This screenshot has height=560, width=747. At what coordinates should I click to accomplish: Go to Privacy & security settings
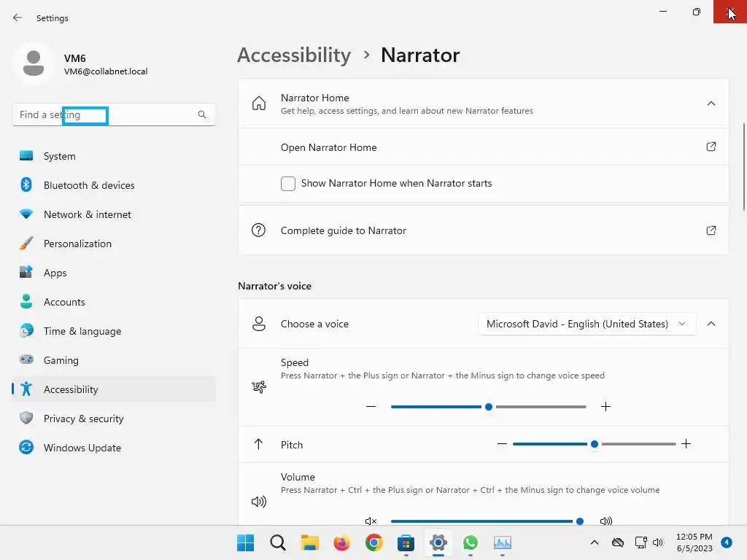[x=83, y=419]
